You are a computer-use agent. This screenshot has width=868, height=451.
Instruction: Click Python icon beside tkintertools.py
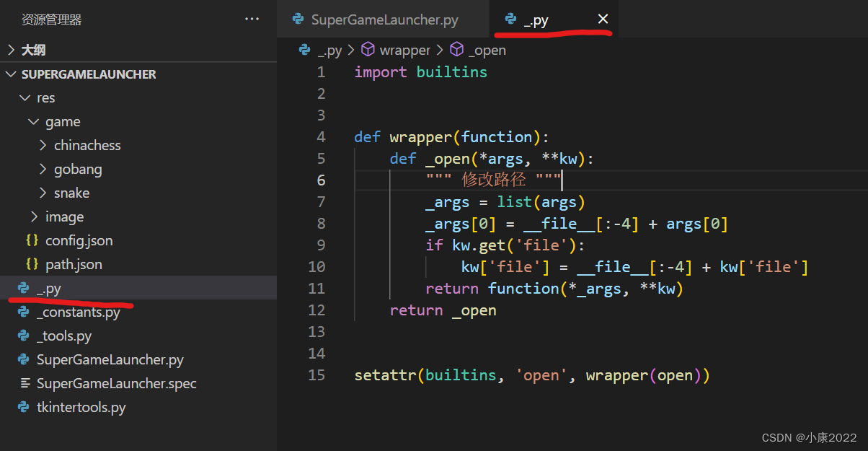click(24, 407)
